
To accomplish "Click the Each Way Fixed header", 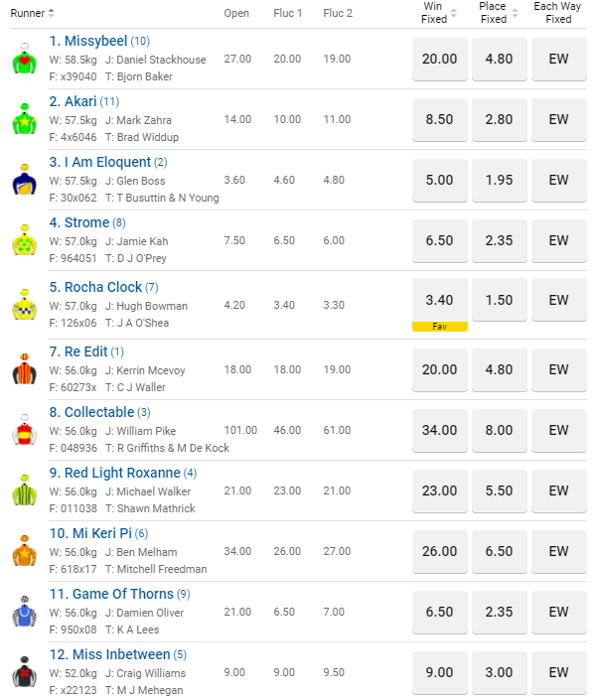I will [558, 13].
